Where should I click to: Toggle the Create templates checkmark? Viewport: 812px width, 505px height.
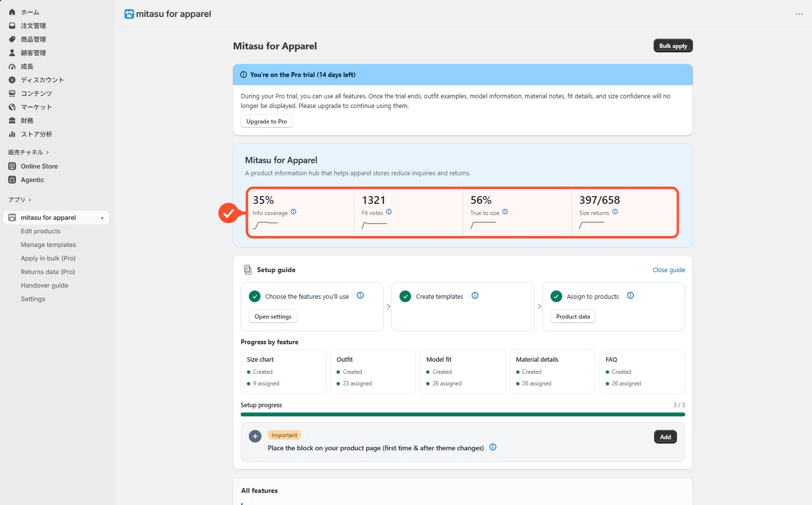[405, 296]
